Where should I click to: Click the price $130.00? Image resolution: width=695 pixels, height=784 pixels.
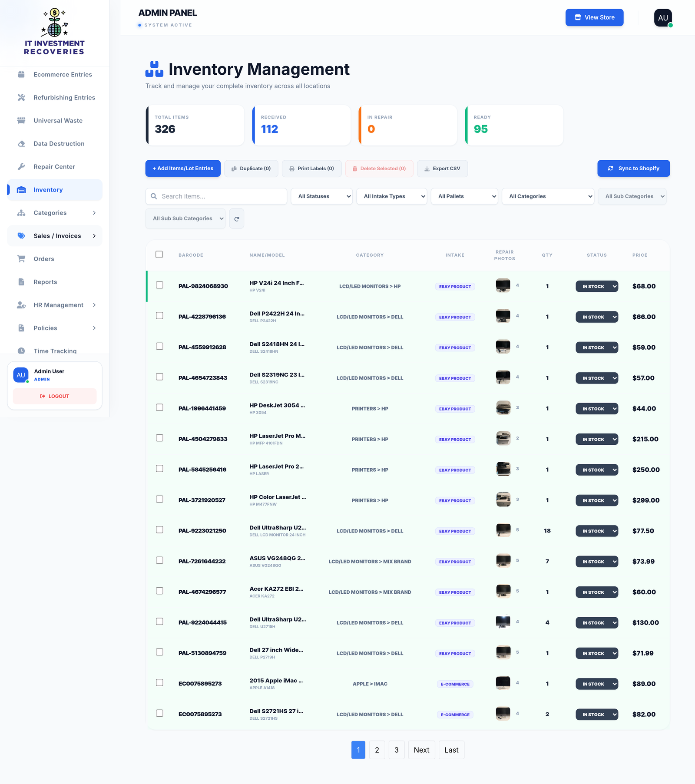point(645,623)
